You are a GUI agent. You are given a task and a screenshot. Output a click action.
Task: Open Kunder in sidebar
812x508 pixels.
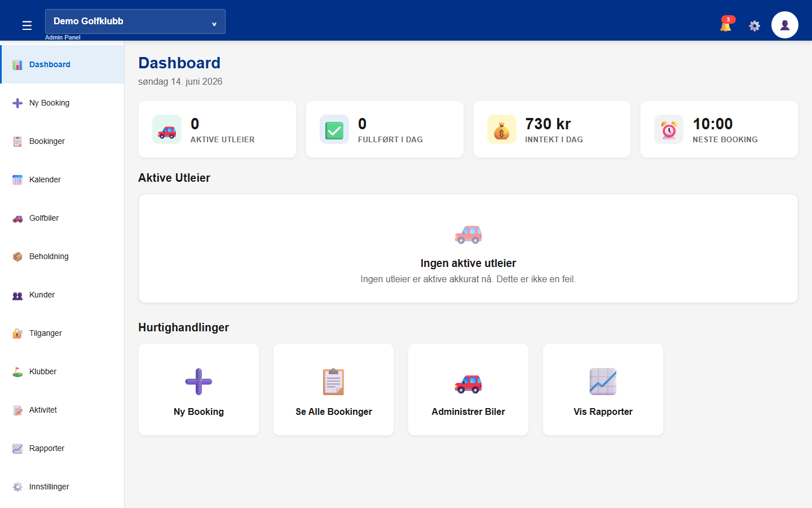[42, 295]
